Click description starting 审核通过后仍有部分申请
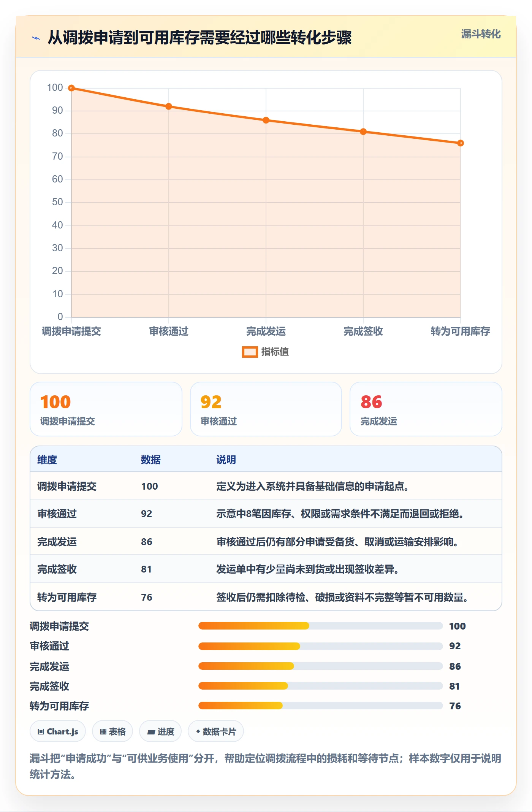The height and width of the screenshot is (812, 532). click(337, 542)
